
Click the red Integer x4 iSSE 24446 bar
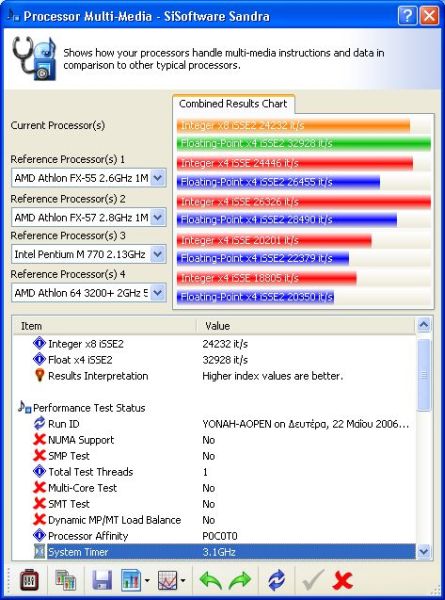tap(295, 163)
